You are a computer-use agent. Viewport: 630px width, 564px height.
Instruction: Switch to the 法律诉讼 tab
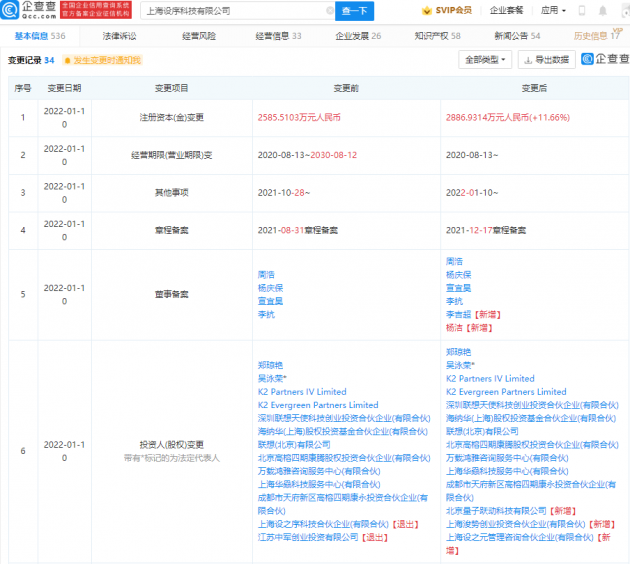pyautogui.click(x=119, y=36)
